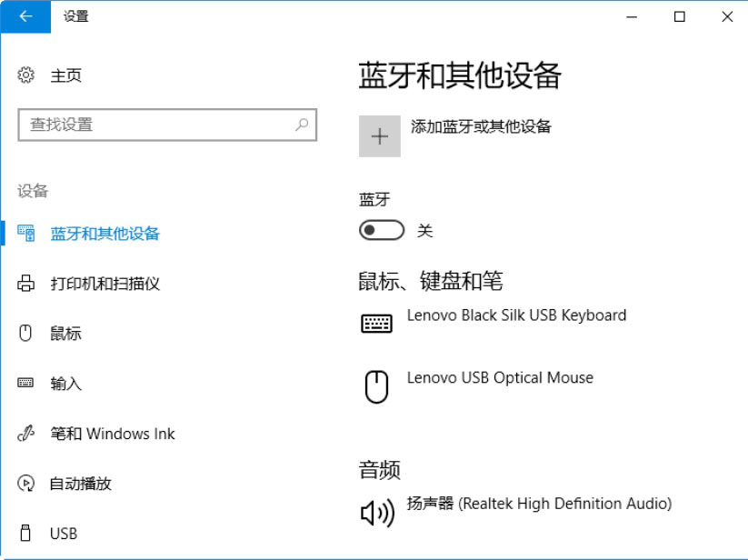This screenshot has width=748, height=560.
Task: Click the plus icon to add device
Action: click(x=380, y=136)
